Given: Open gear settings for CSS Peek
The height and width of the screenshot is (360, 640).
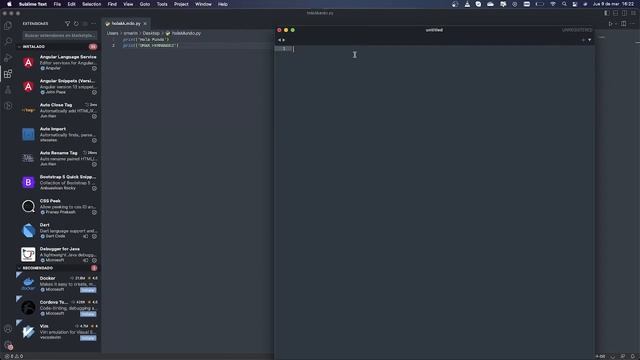Looking at the screenshot, I should click(94, 213).
